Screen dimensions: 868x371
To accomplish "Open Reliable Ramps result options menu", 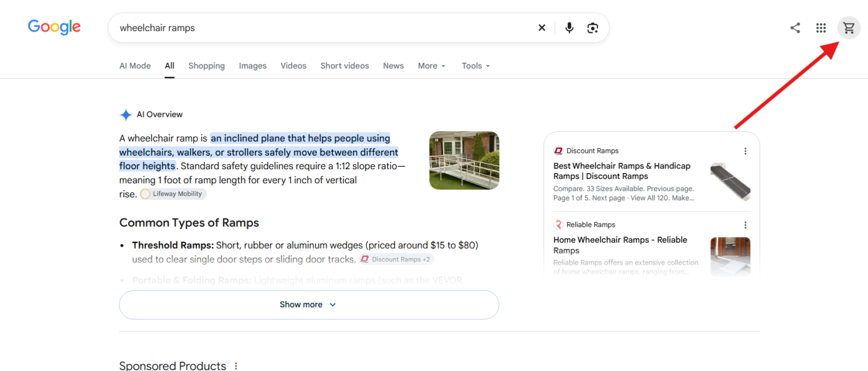I will pyautogui.click(x=745, y=225).
